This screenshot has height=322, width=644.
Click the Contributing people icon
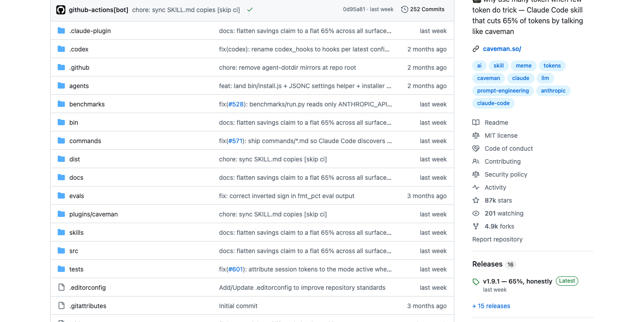[x=476, y=161]
